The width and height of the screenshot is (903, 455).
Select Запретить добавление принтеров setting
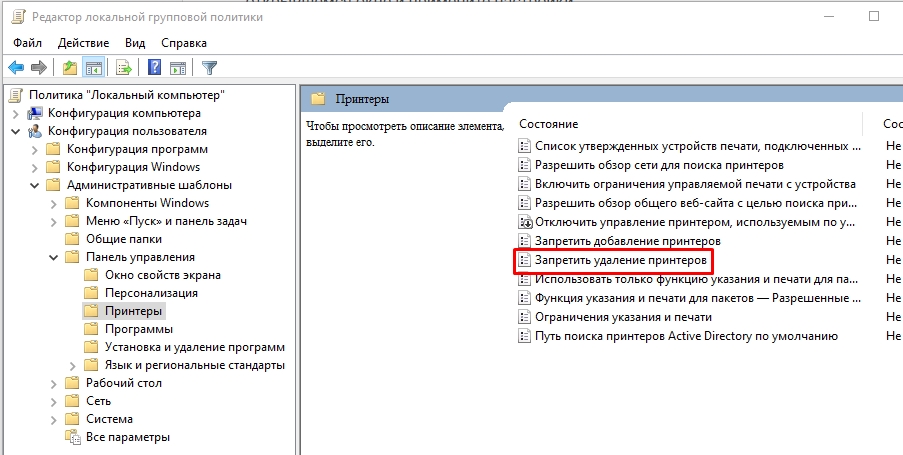pyautogui.click(x=628, y=241)
